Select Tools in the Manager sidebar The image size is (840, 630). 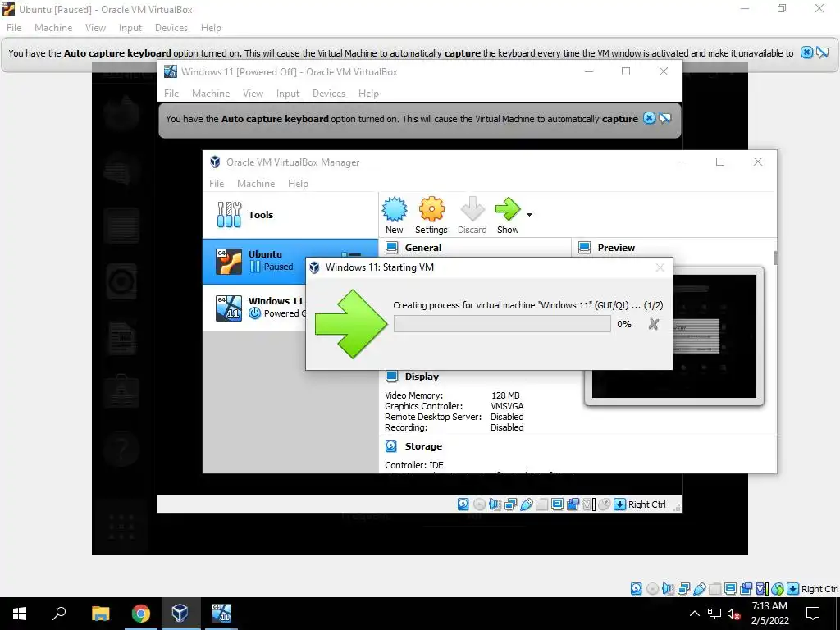tap(290, 215)
